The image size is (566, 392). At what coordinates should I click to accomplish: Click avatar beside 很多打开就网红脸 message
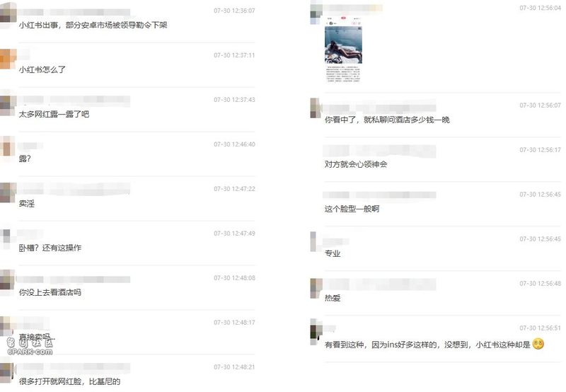(7, 372)
